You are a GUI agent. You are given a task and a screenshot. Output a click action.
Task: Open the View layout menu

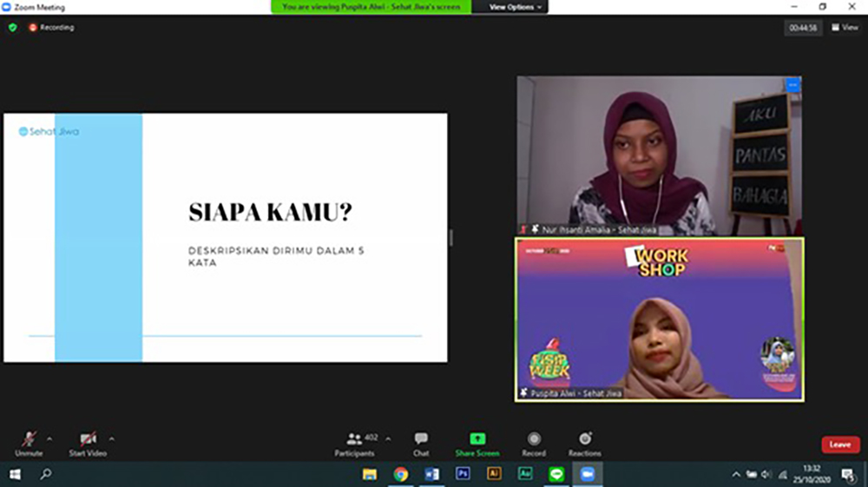pos(845,28)
